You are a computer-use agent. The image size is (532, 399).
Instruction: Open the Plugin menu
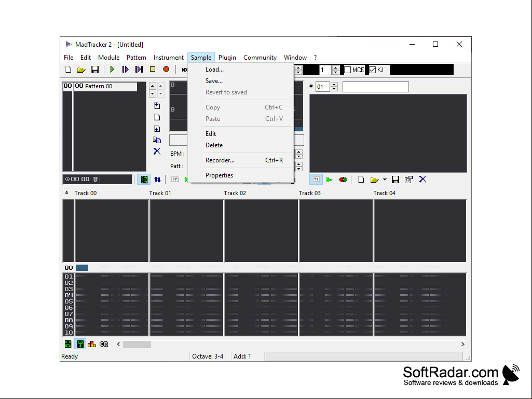tap(227, 58)
